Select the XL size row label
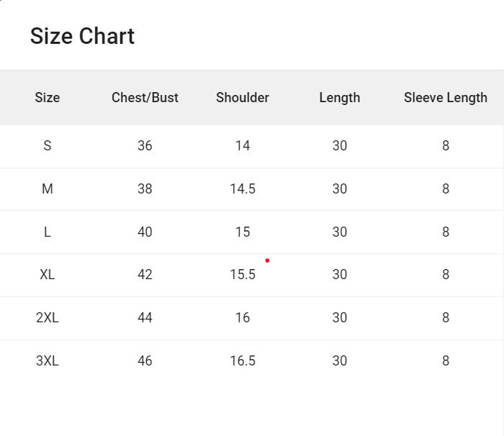 point(48,275)
